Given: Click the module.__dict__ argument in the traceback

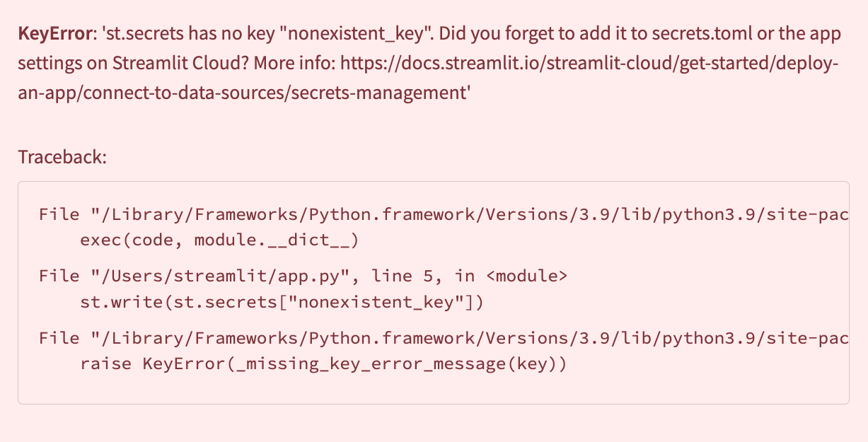Looking at the screenshot, I should click(273, 240).
